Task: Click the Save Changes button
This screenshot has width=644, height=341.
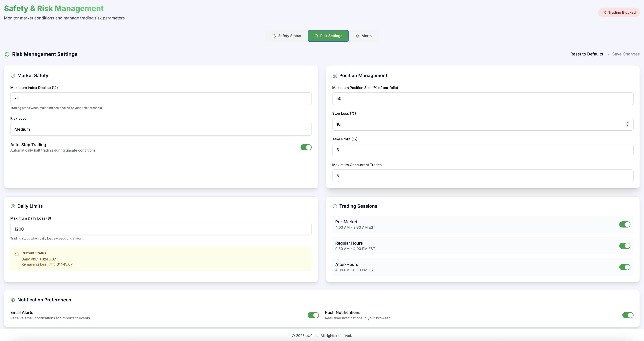Action: (x=623, y=54)
